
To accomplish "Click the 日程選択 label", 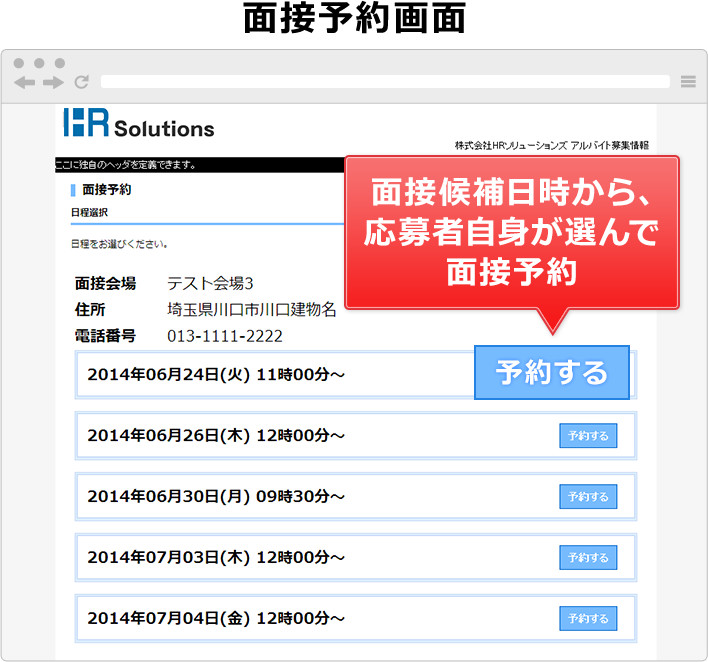I will [x=89, y=212].
